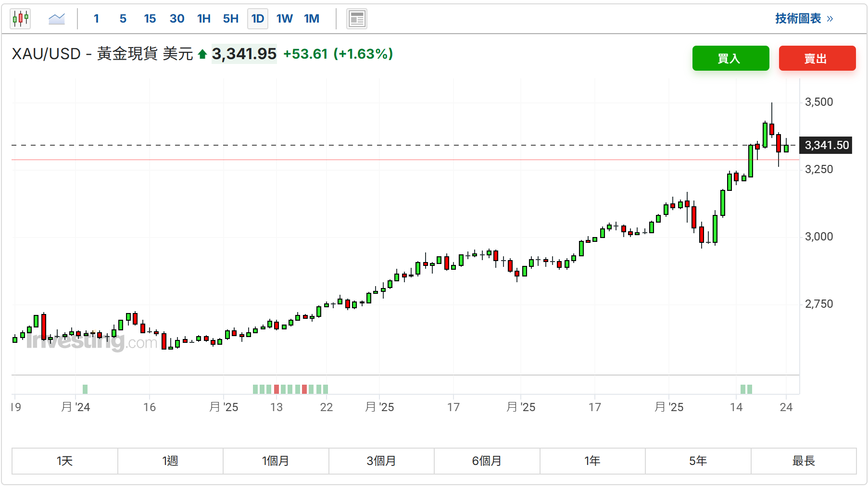Viewport: 868px width, 489px height.
Task: Toggle the news overlay icon in toolbar
Action: pyautogui.click(x=357, y=19)
